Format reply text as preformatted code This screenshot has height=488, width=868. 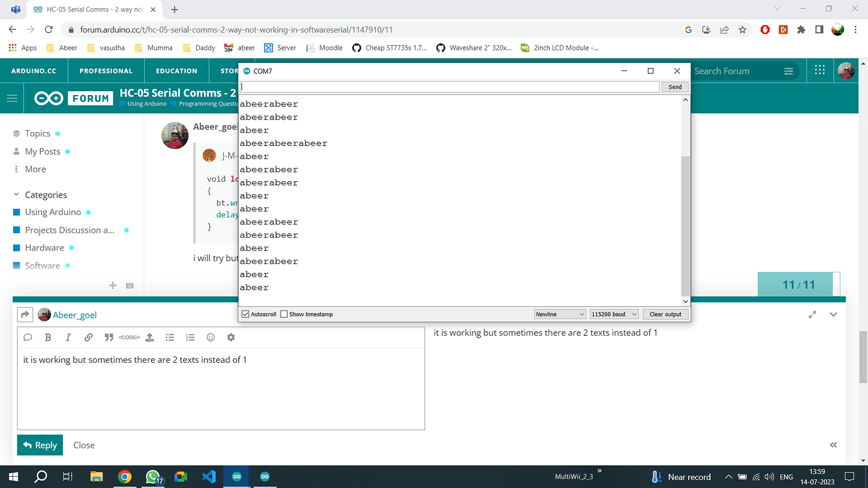pos(128,337)
